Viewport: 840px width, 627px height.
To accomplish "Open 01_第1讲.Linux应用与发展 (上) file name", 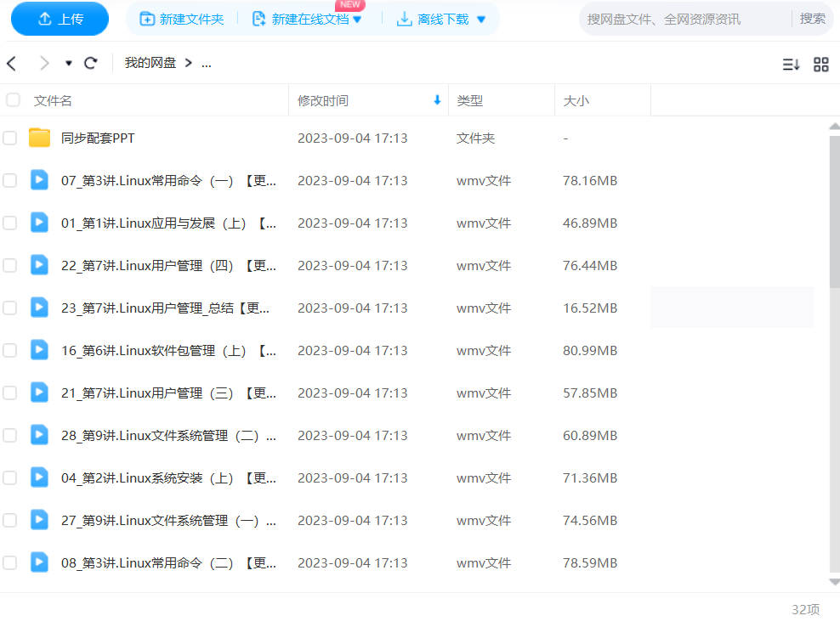I will click(x=168, y=223).
